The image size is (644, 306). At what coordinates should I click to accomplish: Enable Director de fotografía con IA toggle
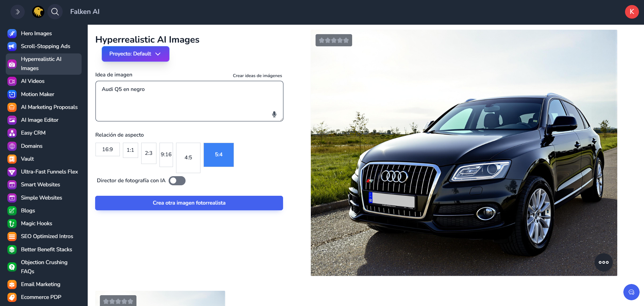(177, 181)
